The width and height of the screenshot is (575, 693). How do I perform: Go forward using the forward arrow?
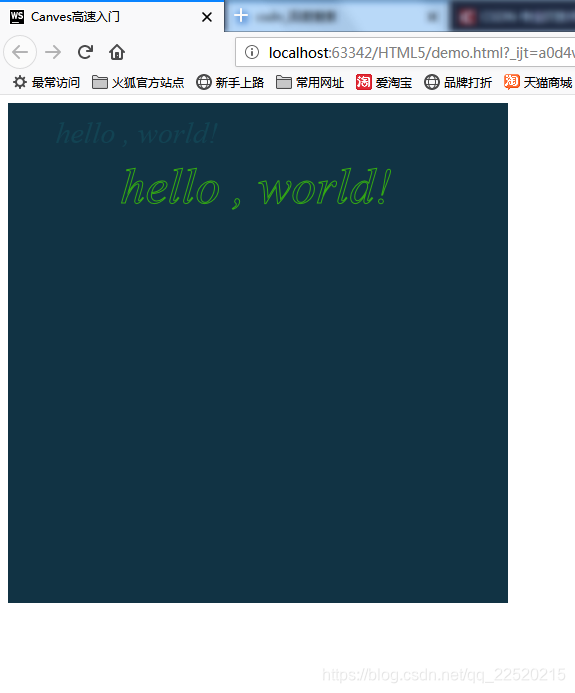click(x=53, y=52)
